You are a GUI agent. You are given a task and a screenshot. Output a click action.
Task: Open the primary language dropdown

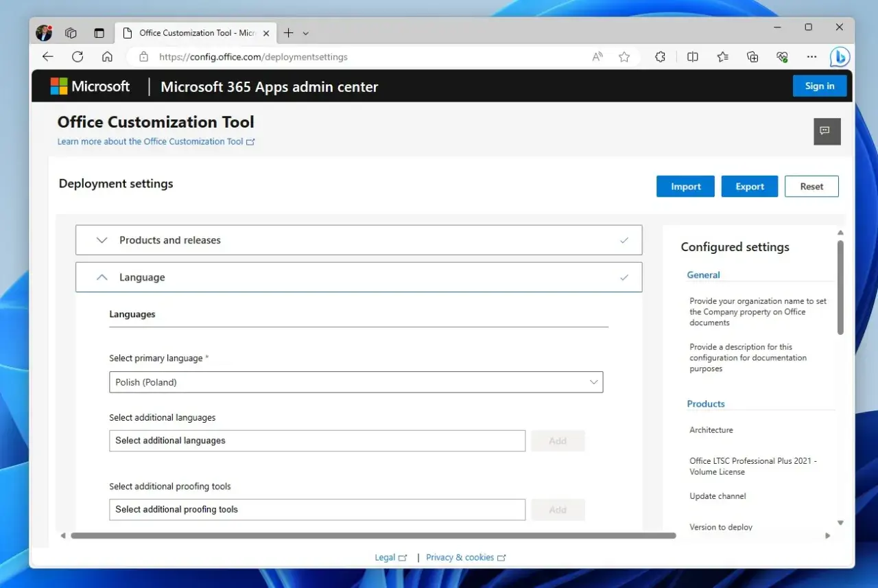(x=356, y=382)
